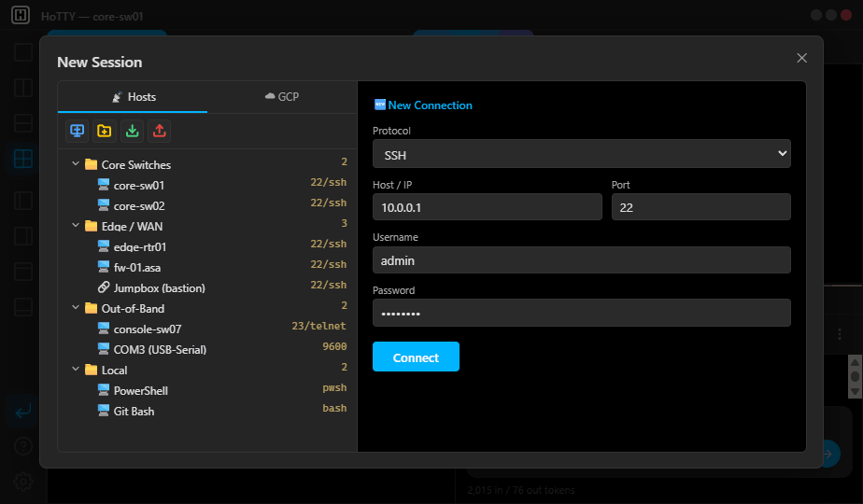Click the Edge / WAN folder icon
The width and height of the screenshot is (863, 504).
point(92,226)
